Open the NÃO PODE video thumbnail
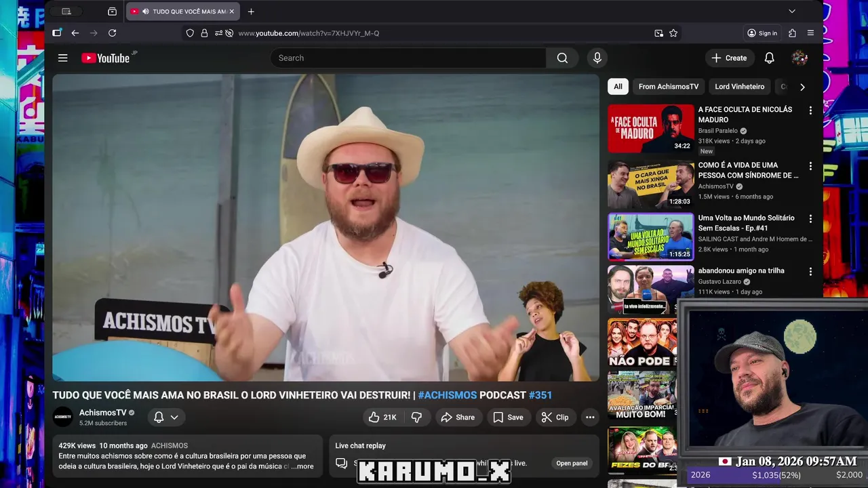This screenshot has width=868, height=488. [x=642, y=343]
